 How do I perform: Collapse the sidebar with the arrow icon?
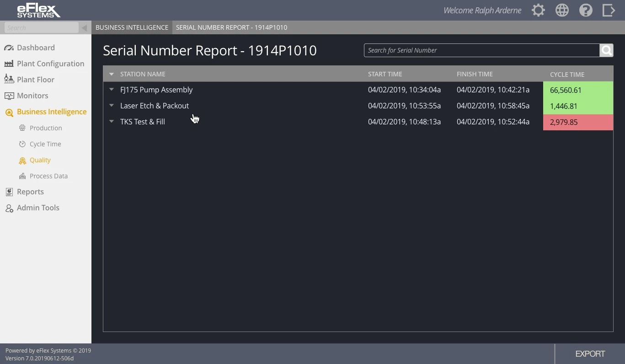pyautogui.click(x=84, y=28)
